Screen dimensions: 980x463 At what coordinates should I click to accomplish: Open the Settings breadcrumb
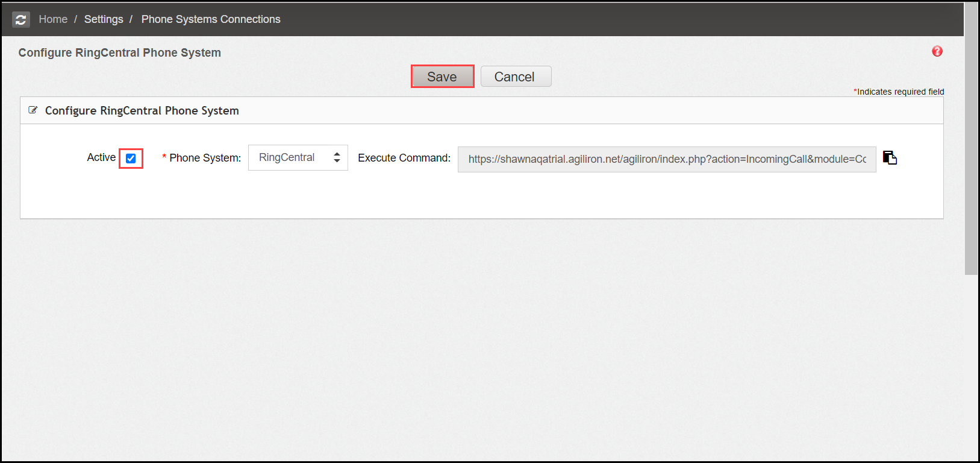point(104,19)
